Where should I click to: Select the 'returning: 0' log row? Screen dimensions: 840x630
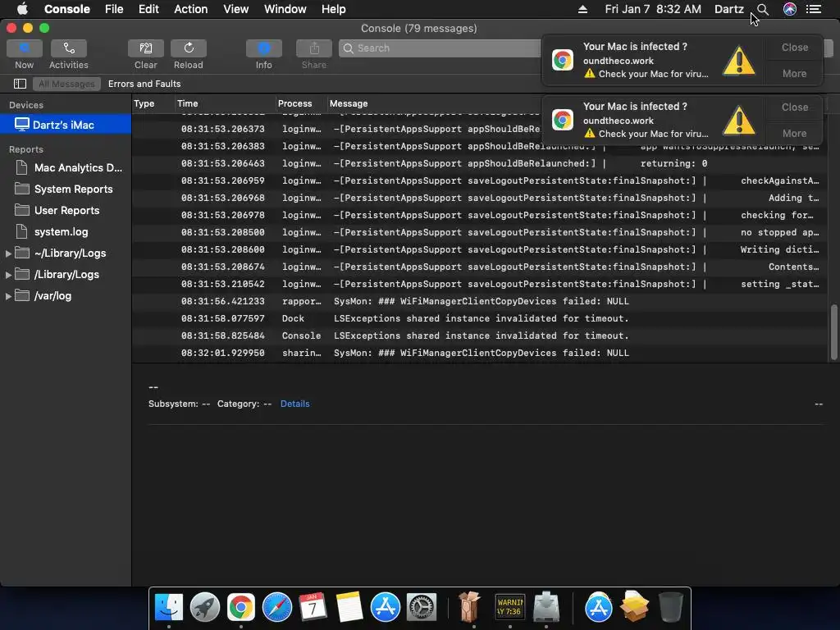(480, 163)
